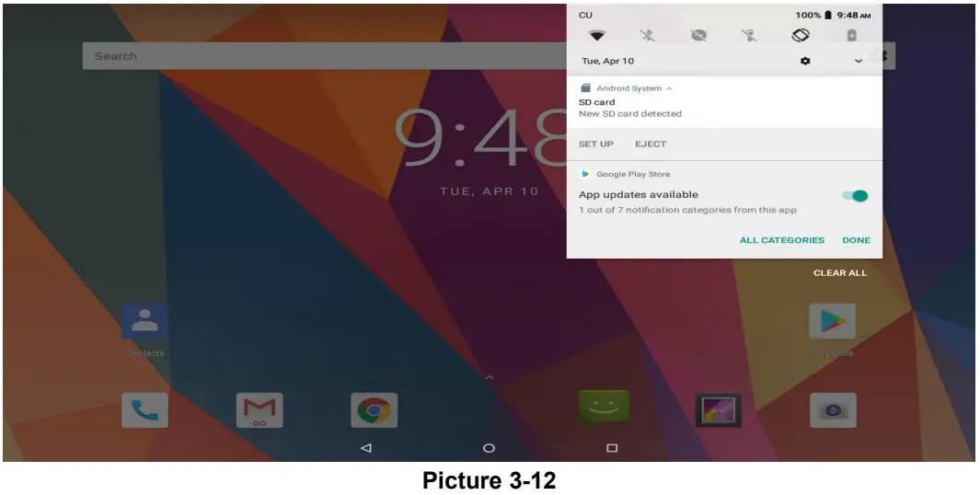Open app drawer using up chevron
The image size is (980, 495).
pyautogui.click(x=490, y=377)
